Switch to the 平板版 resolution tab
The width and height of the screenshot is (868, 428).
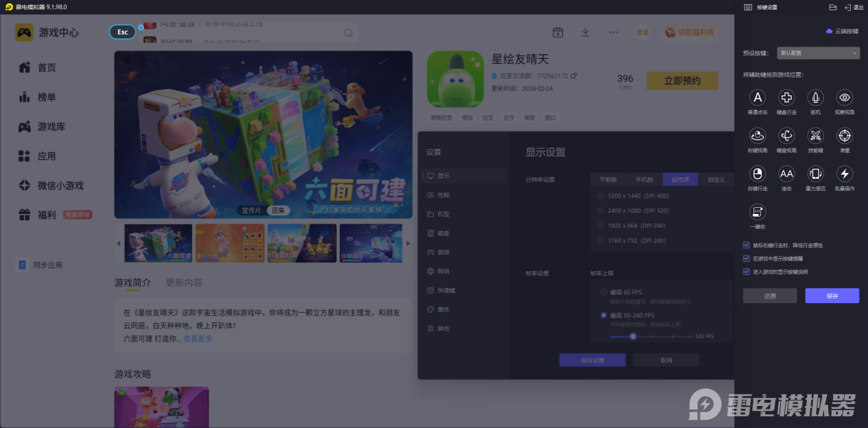click(x=609, y=180)
